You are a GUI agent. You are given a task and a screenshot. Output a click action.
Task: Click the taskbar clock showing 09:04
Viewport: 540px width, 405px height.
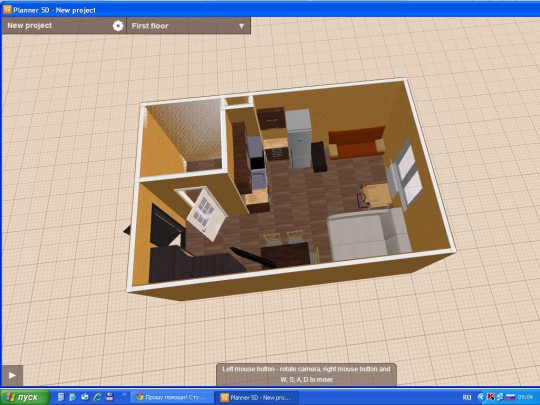click(x=525, y=397)
